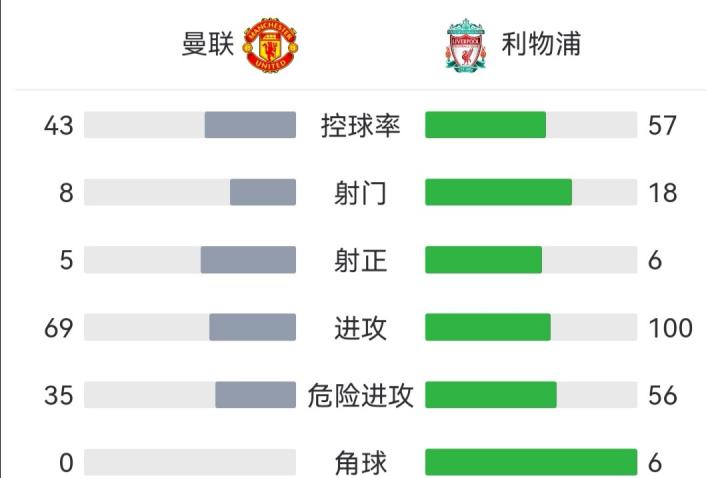Open the 曼联 team name link

[x=207, y=45]
